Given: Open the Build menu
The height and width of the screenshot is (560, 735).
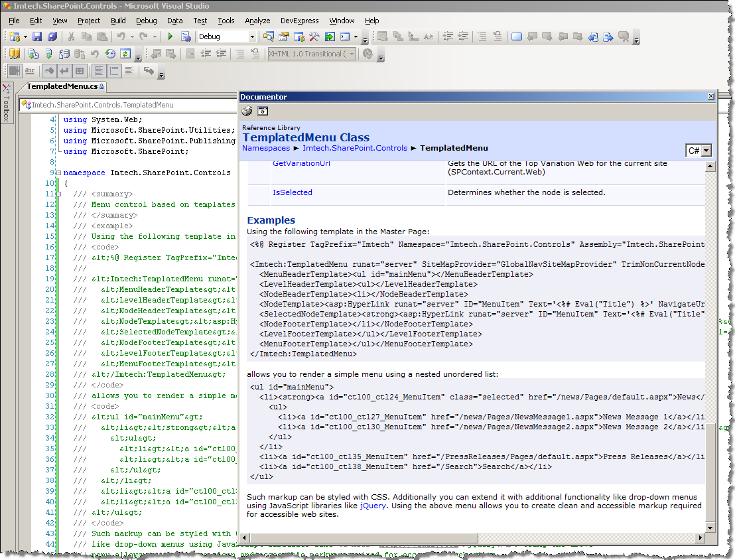Looking at the screenshot, I should coord(118,21).
